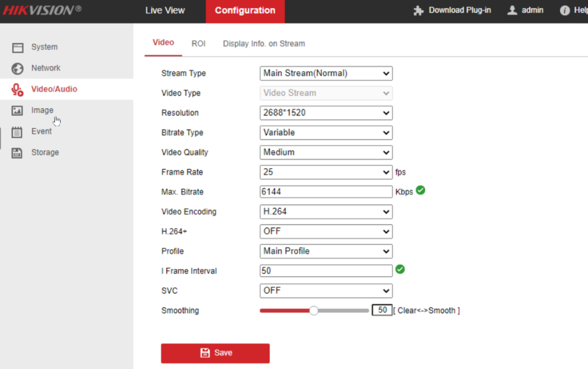Open Display Info. on Stream tab
588x369 pixels.
point(263,44)
